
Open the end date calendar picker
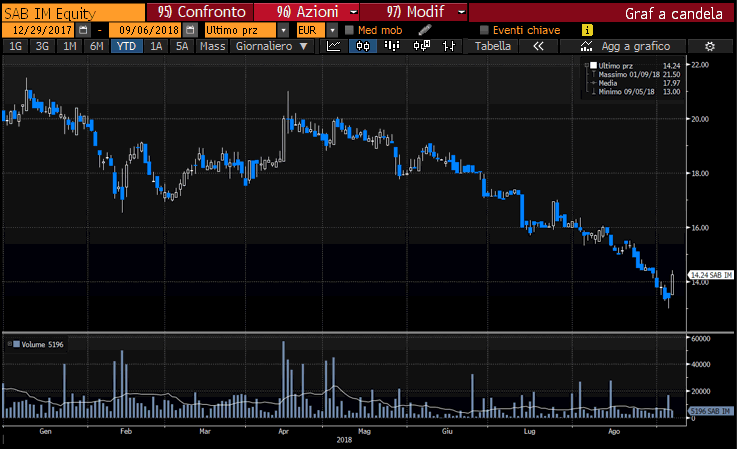coord(190,30)
